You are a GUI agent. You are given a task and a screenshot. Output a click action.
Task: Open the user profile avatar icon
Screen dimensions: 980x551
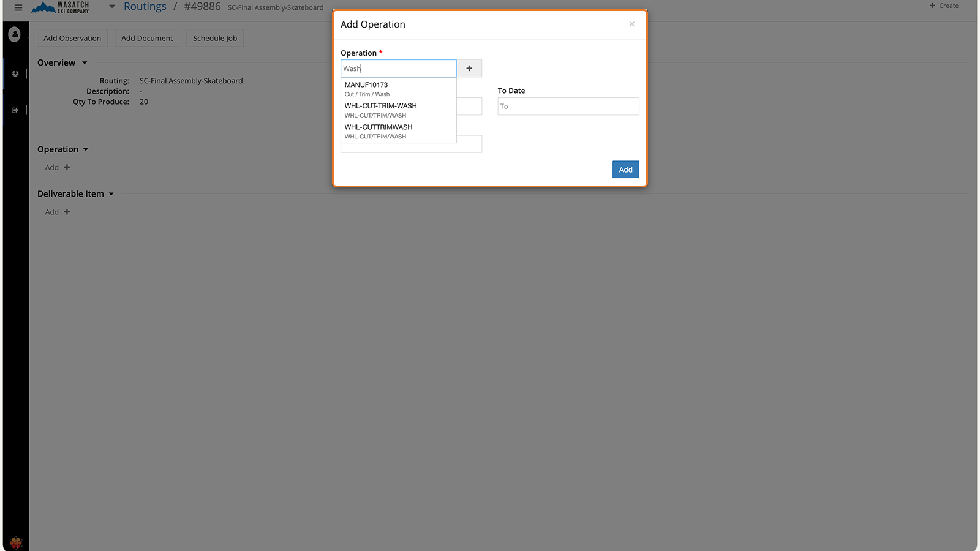tap(15, 35)
